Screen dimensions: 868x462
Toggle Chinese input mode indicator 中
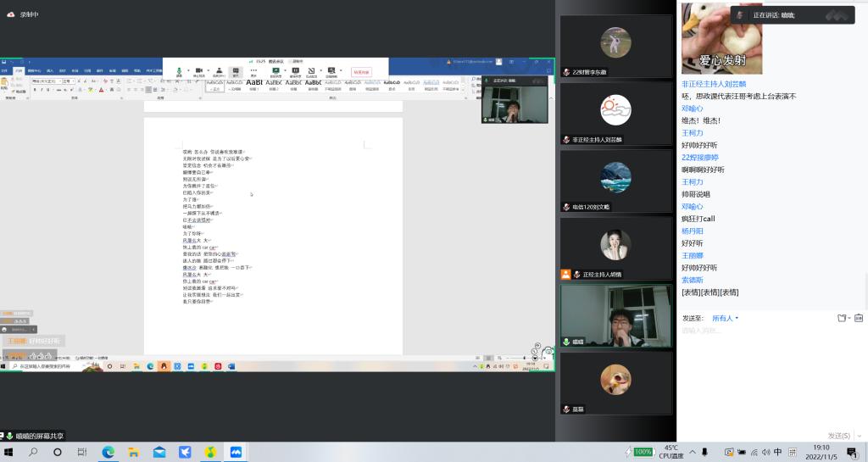click(778, 453)
